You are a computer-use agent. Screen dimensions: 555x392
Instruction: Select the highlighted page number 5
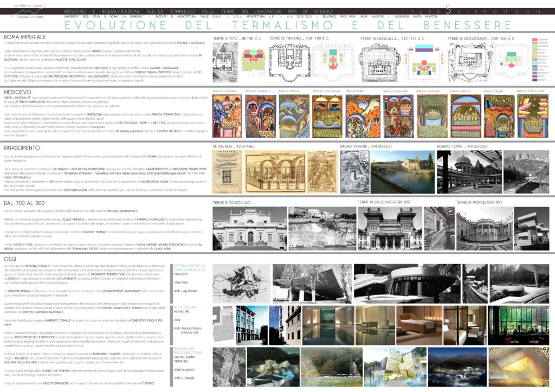pos(448,10)
